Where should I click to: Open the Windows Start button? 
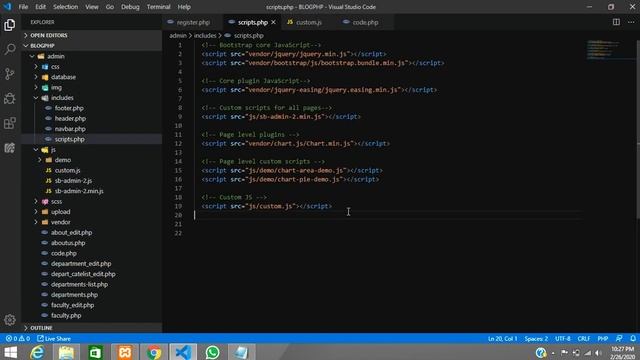tap(10, 352)
